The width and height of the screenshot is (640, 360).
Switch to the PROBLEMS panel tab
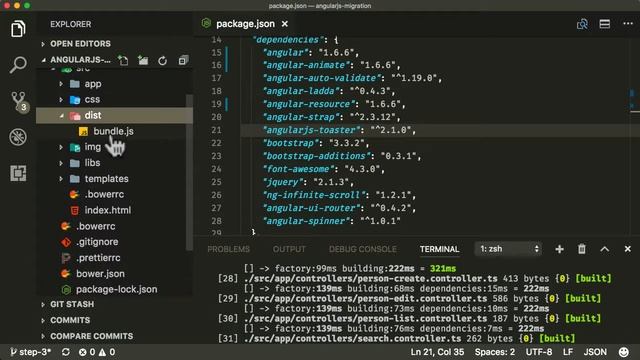coord(229,249)
